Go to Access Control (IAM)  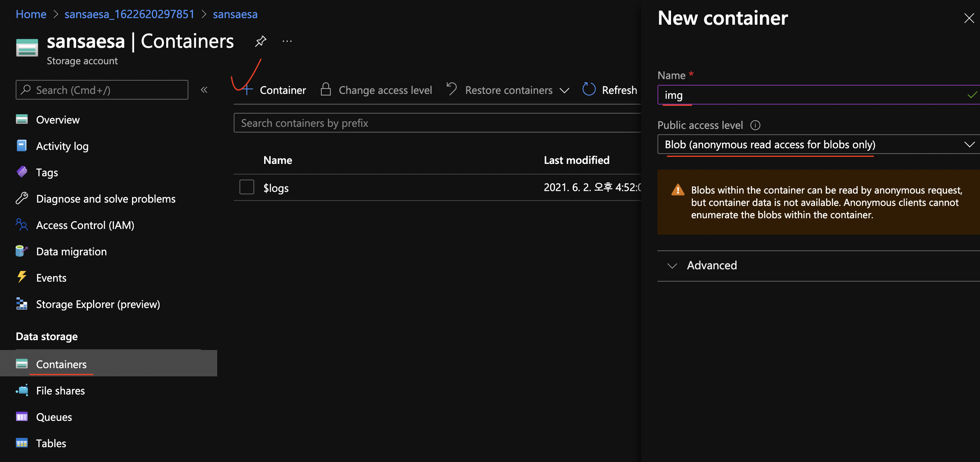pyautogui.click(x=85, y=225)
